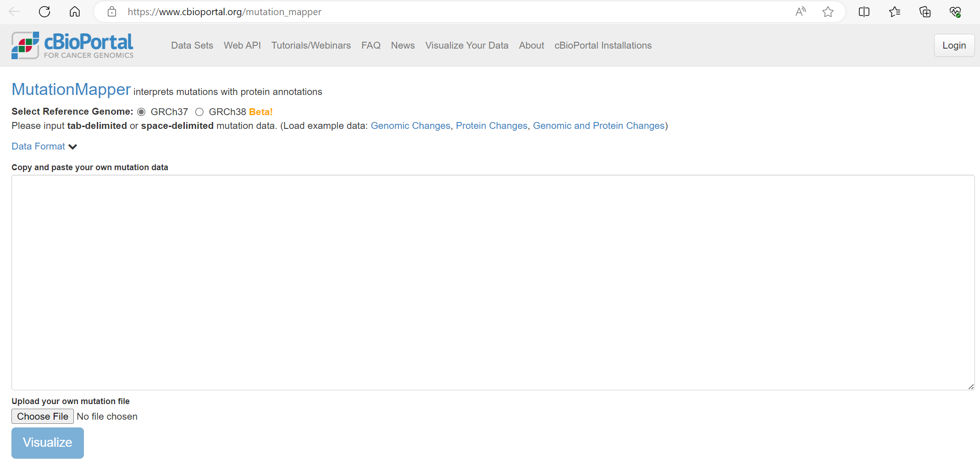This screenshot has height=466, width=980.
Task: Click the browser address bar URL
Action: coord(225,11)
